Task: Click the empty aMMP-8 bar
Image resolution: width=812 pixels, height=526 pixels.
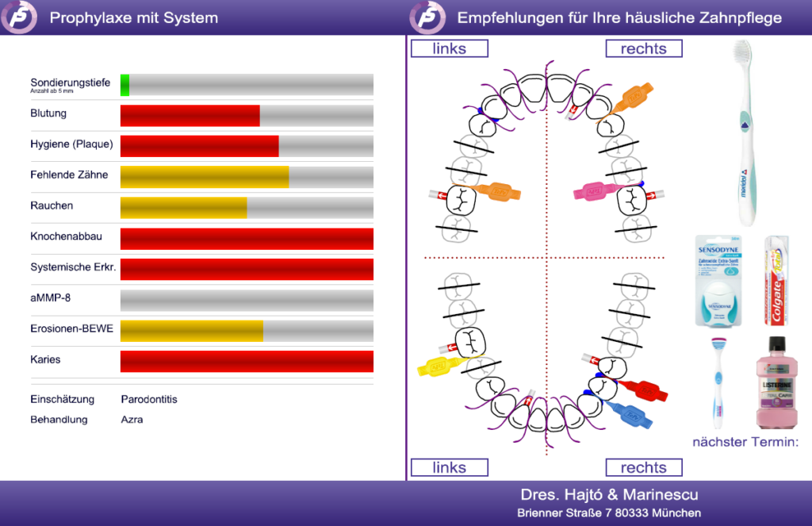Action: tap(247, 301)
